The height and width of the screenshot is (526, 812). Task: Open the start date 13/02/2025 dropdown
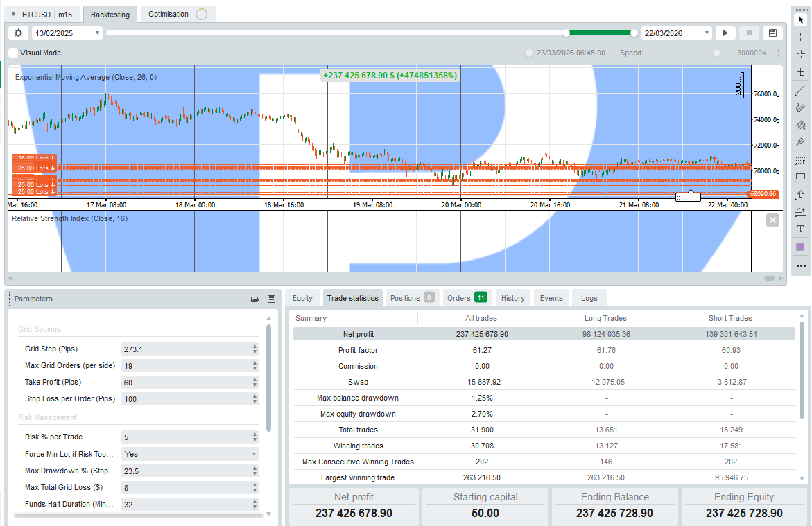(97, 33)
